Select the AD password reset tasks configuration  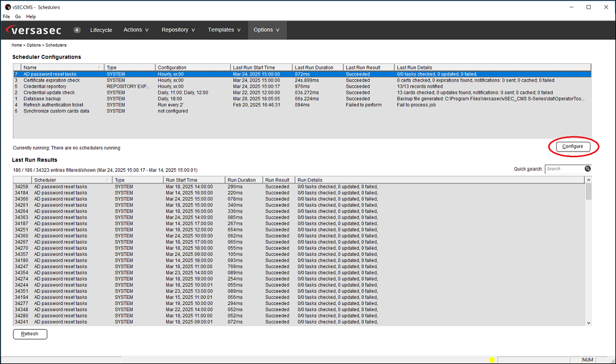pyautogui.click(x=302, y=74)
